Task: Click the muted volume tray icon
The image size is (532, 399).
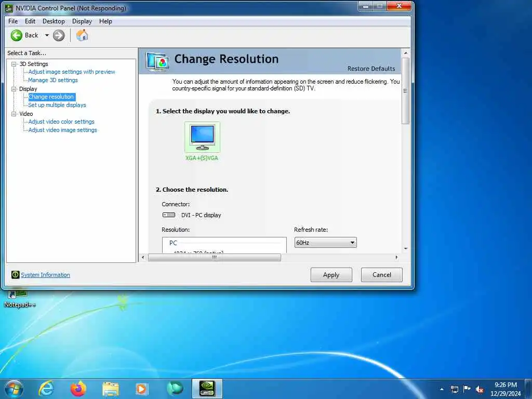Action: [480, 389]
